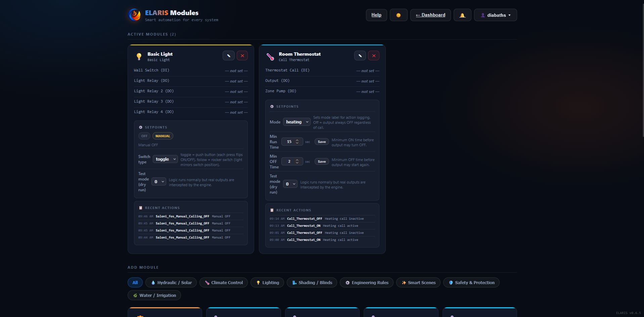Click Room Thermostat setpoints gear icon
Screen dimensions: 644x317
(272, 107)
